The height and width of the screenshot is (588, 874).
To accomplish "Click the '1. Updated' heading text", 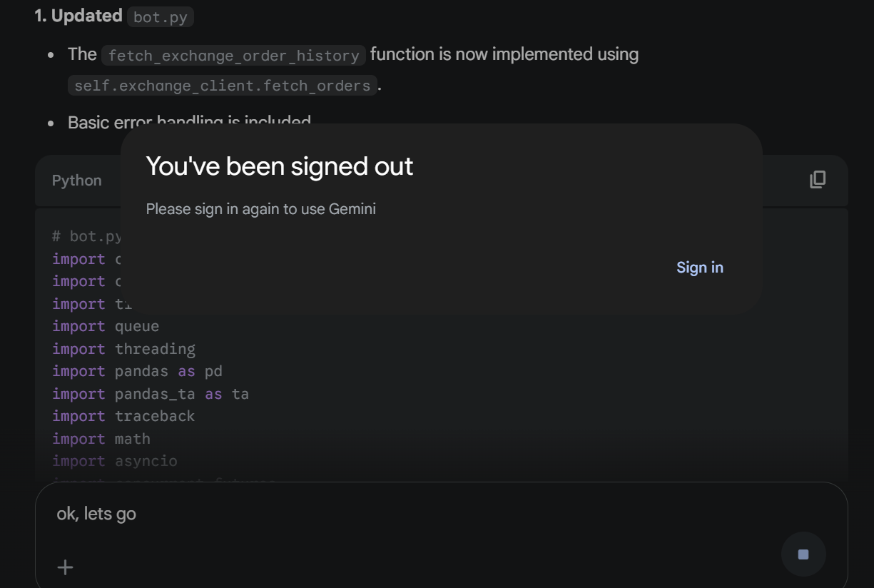I will coord(78,16).
